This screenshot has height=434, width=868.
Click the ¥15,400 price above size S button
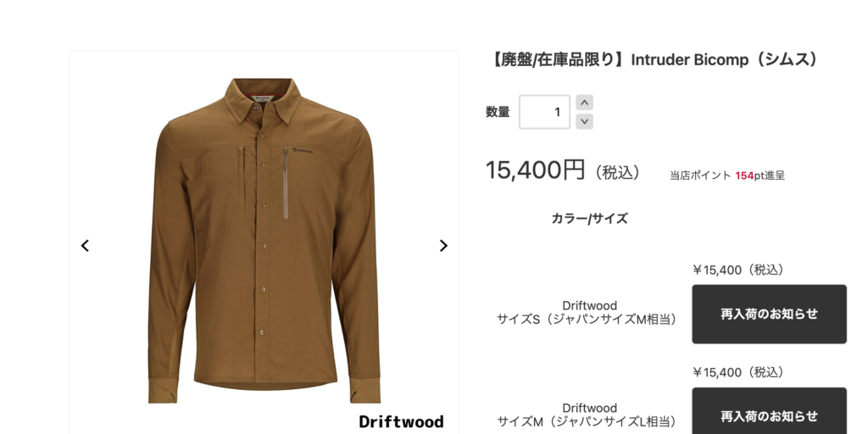pos(738,270)
